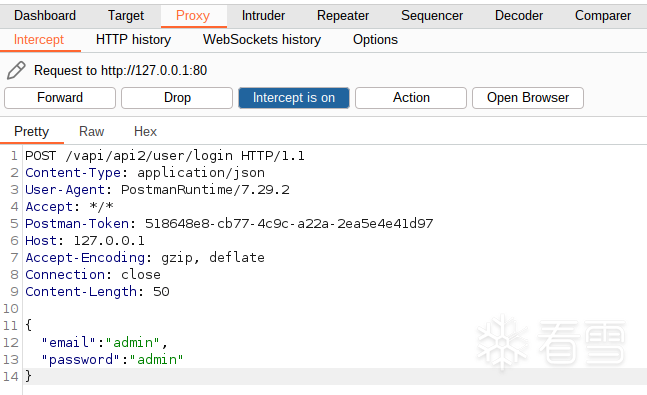
Task: Forward the intercepted request
Action: pos(60,98)
